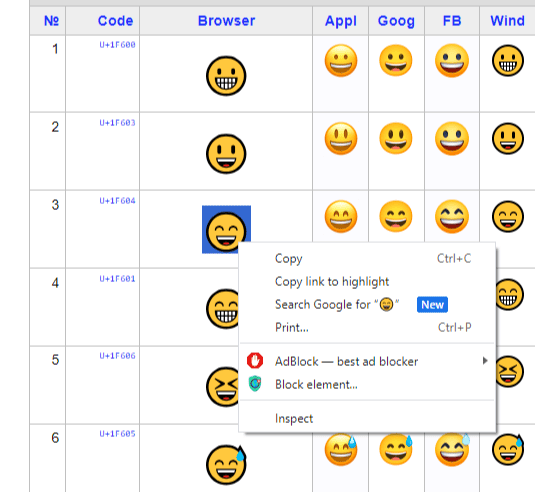Click the Browser beaming emoji in row 4
The image size is (535, 492).
click(222, 309)
